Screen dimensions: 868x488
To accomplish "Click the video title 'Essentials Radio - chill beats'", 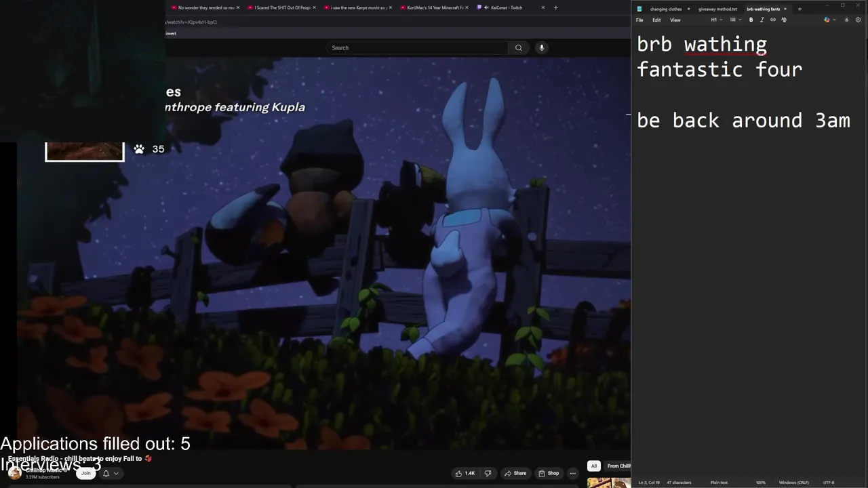I will pos(80,459).
